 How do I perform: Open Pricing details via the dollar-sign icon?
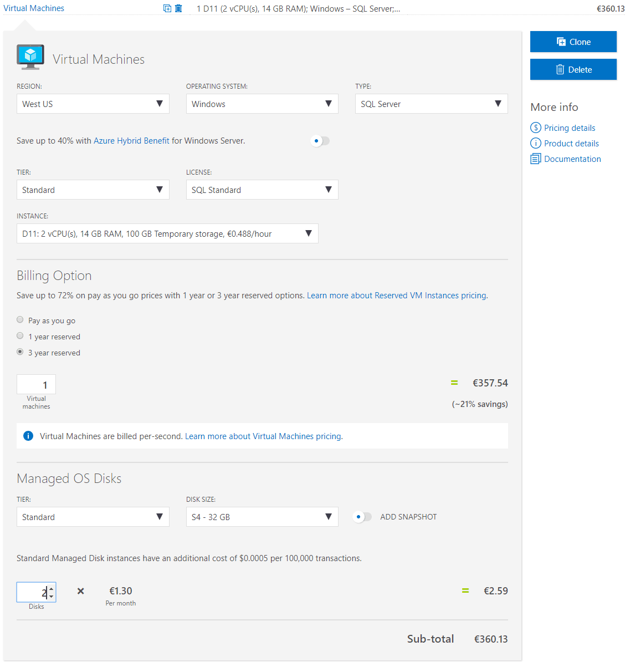(536, 128)
